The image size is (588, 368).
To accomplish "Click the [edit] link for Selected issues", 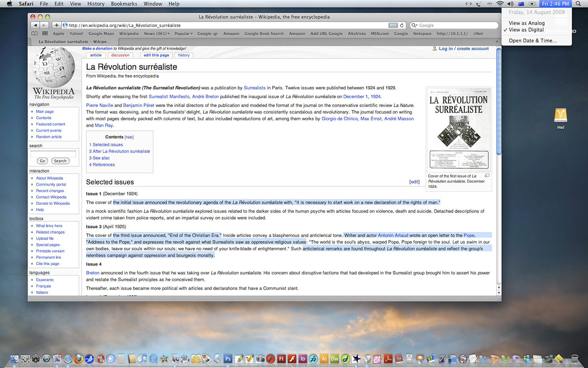I will pos(415,182).
